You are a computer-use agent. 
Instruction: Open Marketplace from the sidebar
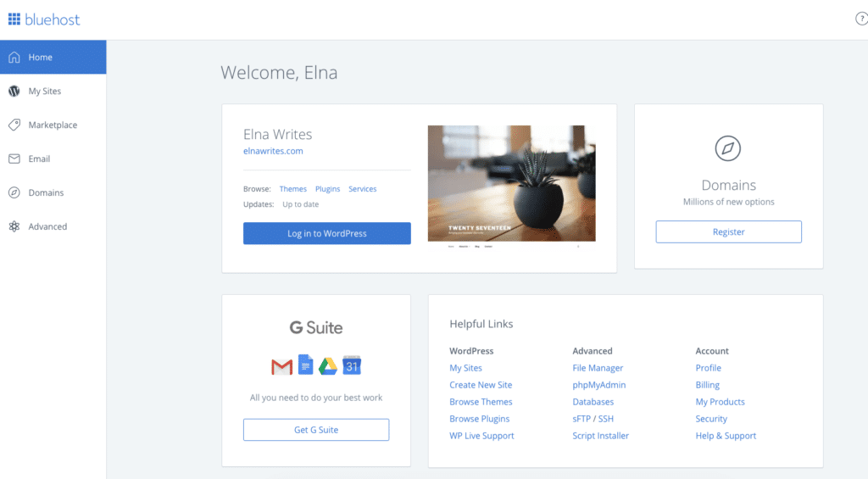(x=53, y=125)
